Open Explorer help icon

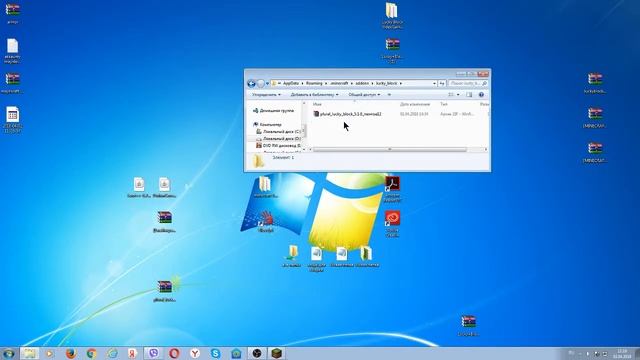(x=481, y=95)
